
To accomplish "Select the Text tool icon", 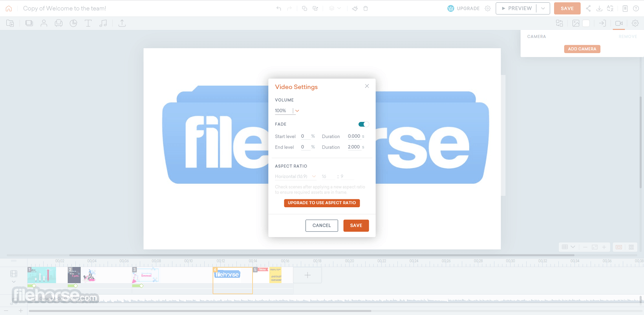I will [88, 23].
